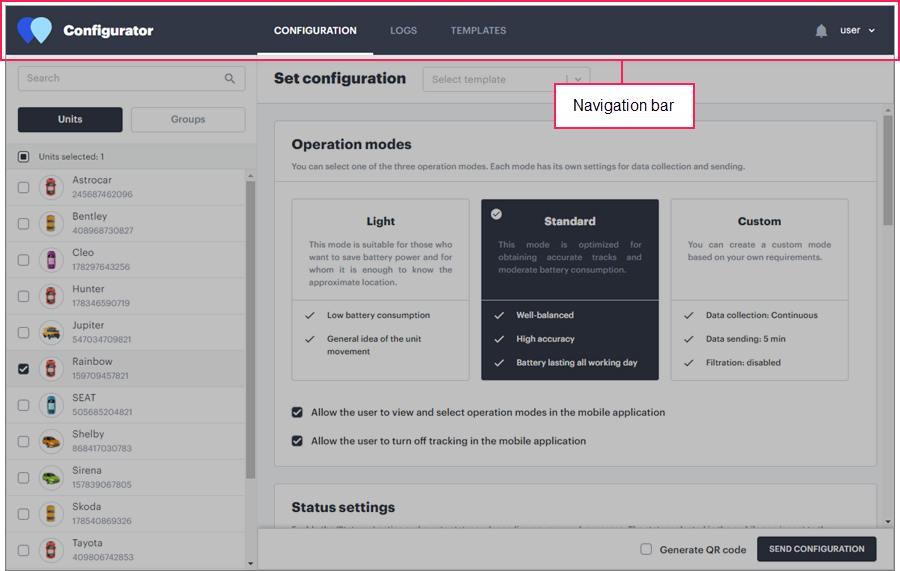Click the Configurator title
The image size is (900, 571).
[108, 30]
